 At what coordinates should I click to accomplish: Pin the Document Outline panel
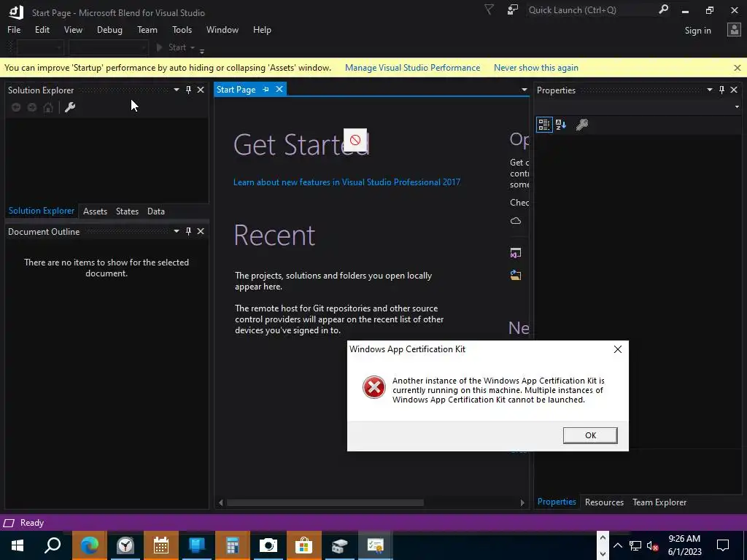pos(189,231)
